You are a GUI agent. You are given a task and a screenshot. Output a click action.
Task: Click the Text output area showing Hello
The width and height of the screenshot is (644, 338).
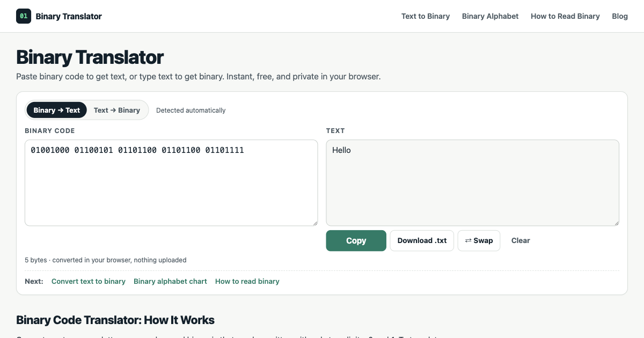[472, 183]
